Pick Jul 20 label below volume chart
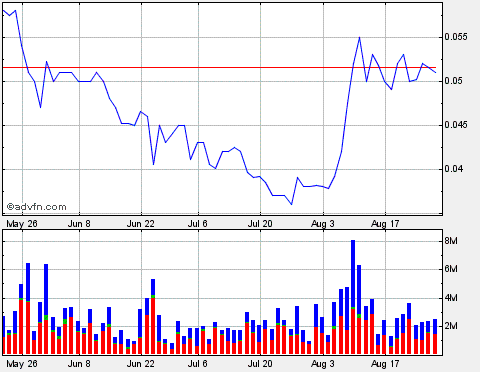The image size is (480, 372). pyautogui.click(x=260, y=364)
